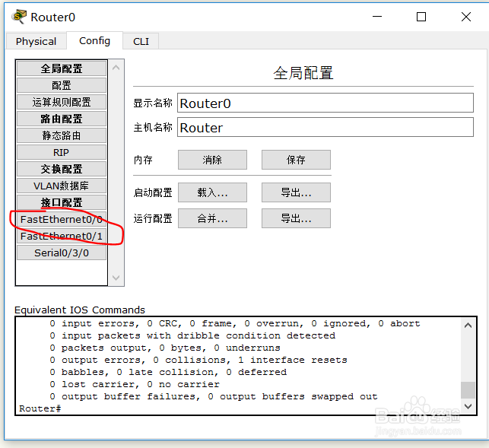Click the '0 lost carrier, 0 no carrier' line
The image size is (489, 448).
point(135,384)
